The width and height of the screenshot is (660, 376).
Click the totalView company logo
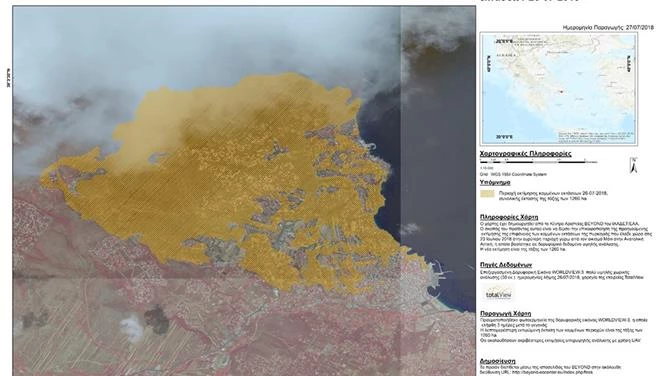[x=498, y=293]
